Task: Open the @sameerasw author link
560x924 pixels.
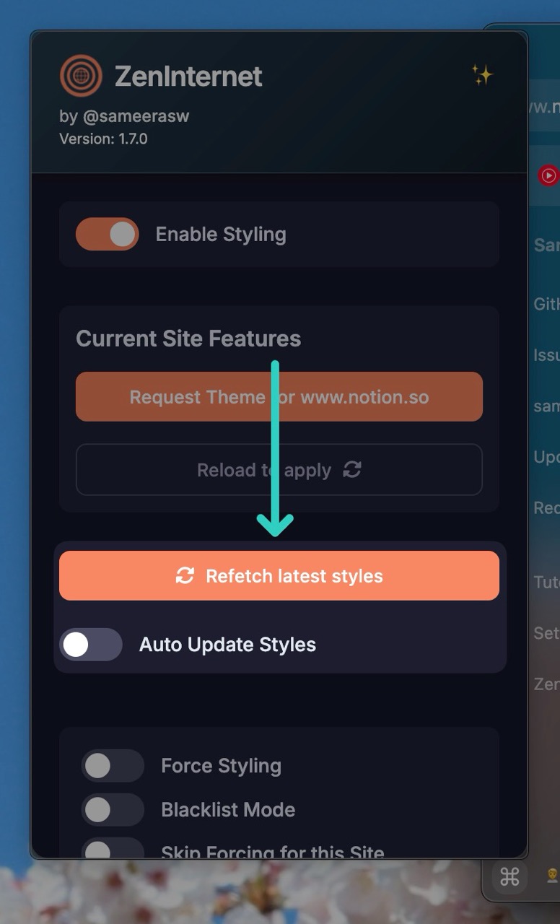Action: click(x=136, y=116)
